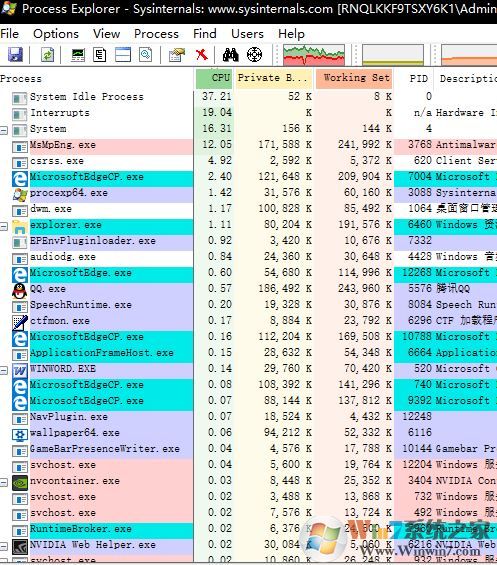Select the svchost.exe row with PID 492

pos(248,513)
